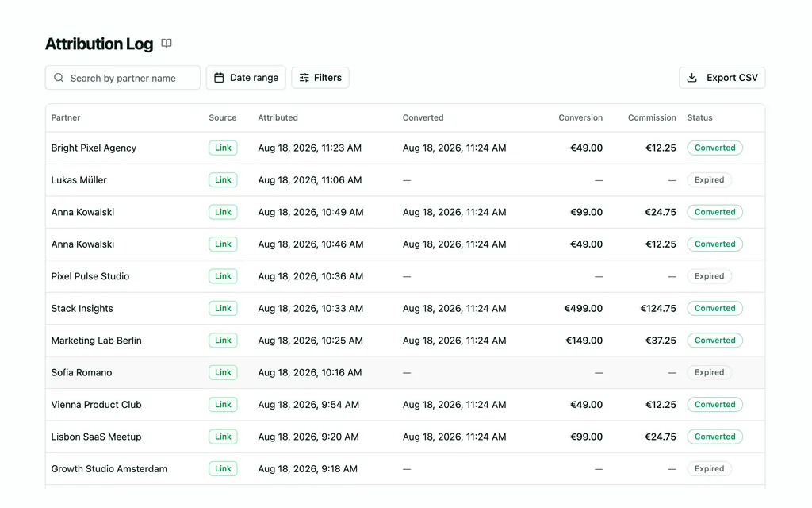
Task: Click the €124.75 commission amount
Action: [x=658, y=309]
